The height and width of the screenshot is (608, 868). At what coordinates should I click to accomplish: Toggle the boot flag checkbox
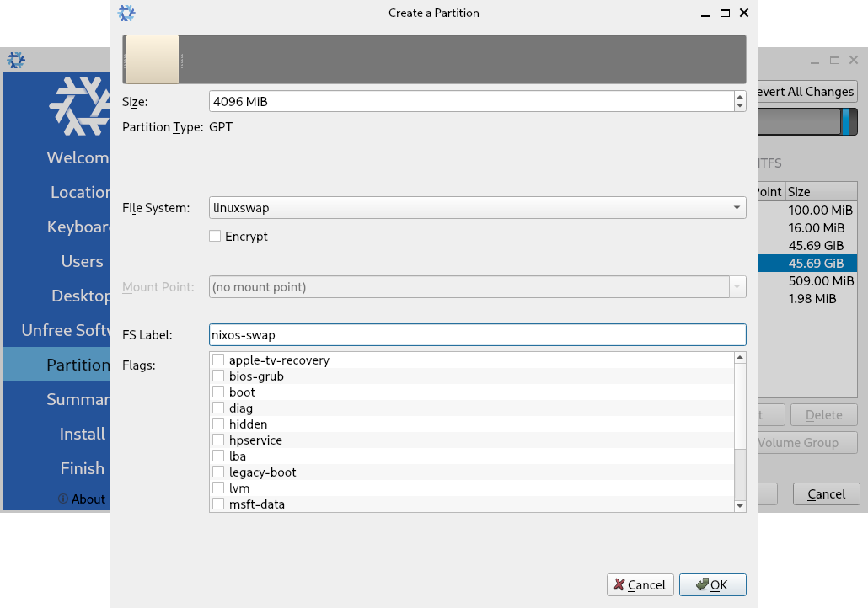pyautogui.click(x=218, y=392)
